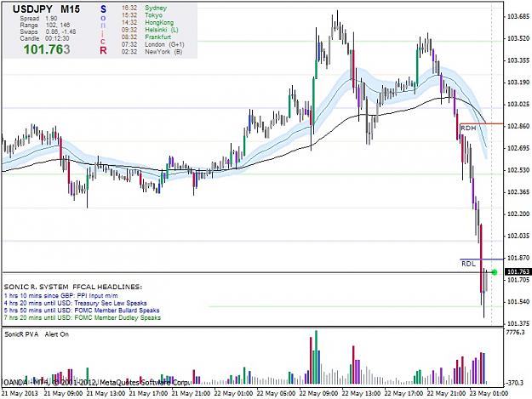
Task: Click the 102.860 price axis label
Action: [518, 126]
